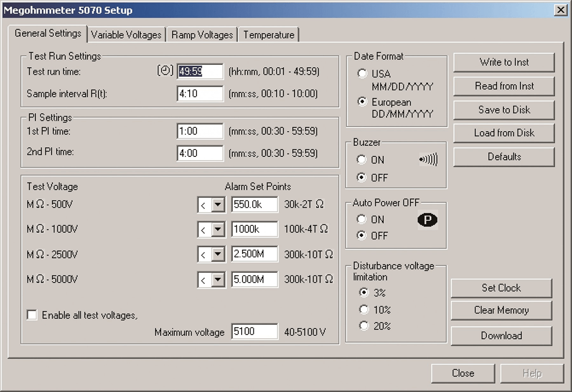Screen dimensions: 572x392
Task: Click the Maximum voltage input field
Action: [x=254, y=332]
